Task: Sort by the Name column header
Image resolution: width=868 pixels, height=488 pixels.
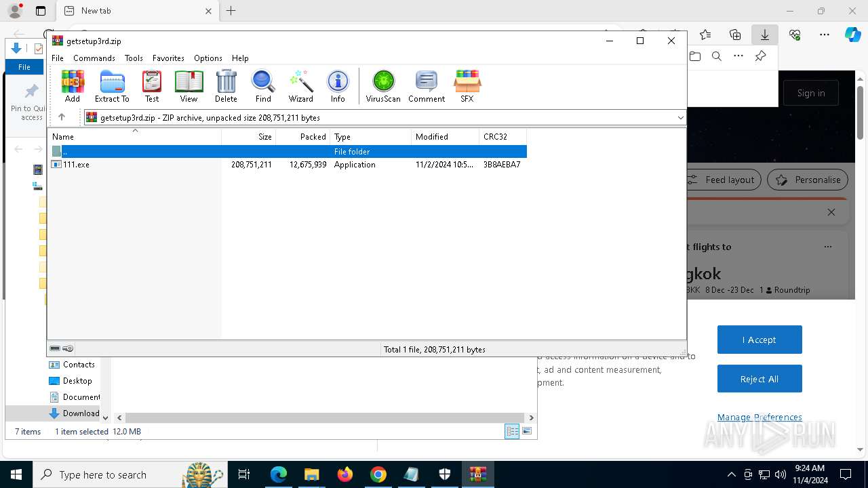Action: [135, 137]
